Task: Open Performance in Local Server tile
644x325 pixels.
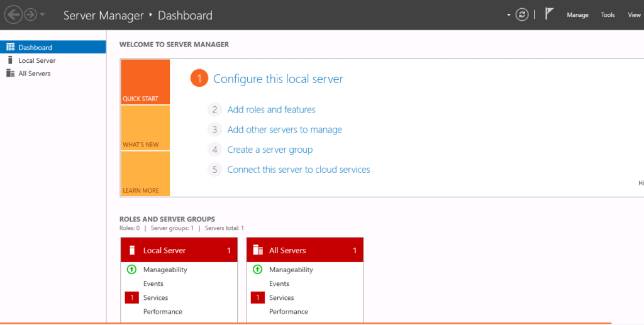Action: pos(163,311)
